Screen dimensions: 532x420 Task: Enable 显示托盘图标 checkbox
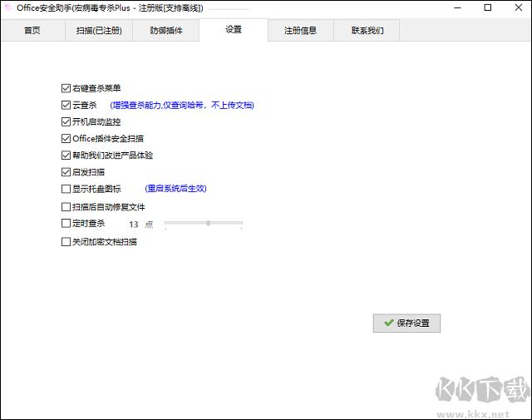tap(66, 189)
